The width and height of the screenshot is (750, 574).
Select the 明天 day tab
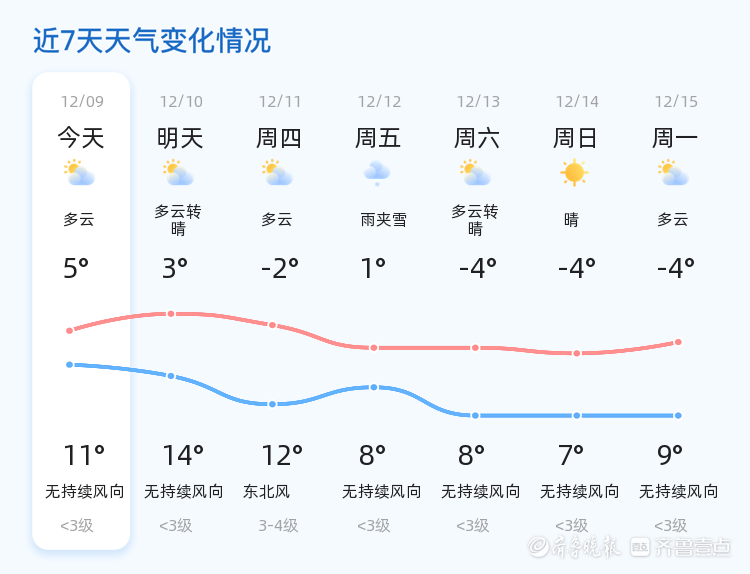point(180,138)
